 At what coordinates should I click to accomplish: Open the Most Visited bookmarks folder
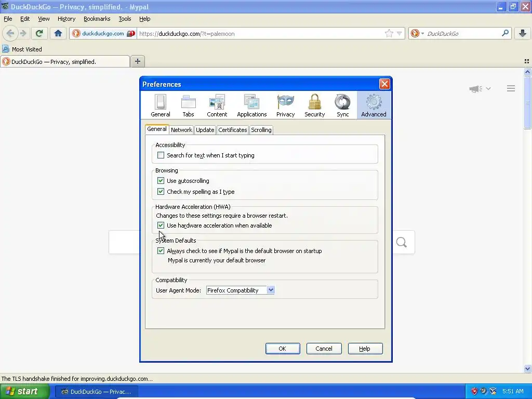click(22, 49)
